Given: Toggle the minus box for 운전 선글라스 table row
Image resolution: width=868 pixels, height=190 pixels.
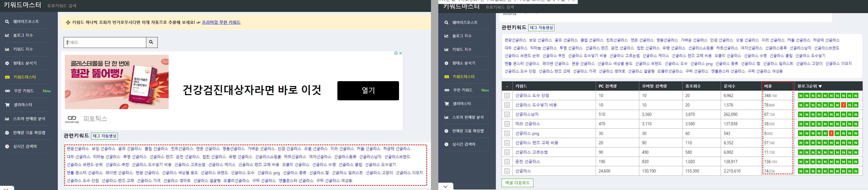Looking at the screenshot, I should tap(507, 162).
